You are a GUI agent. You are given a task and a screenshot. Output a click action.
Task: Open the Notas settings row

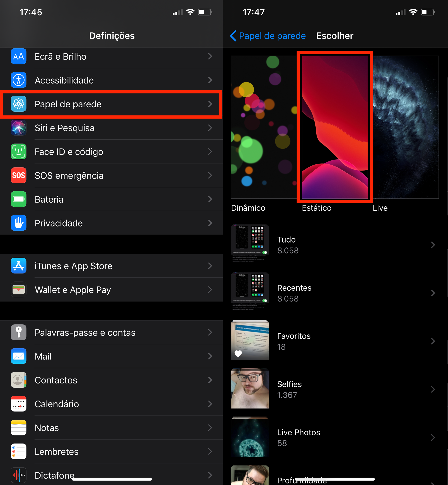click(x=112, y=428)
